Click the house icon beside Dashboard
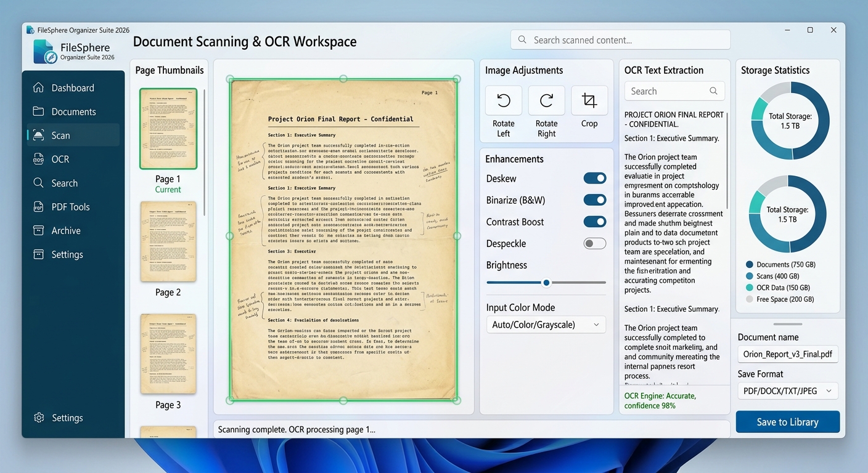868x473 pixels. pos(38,87)
